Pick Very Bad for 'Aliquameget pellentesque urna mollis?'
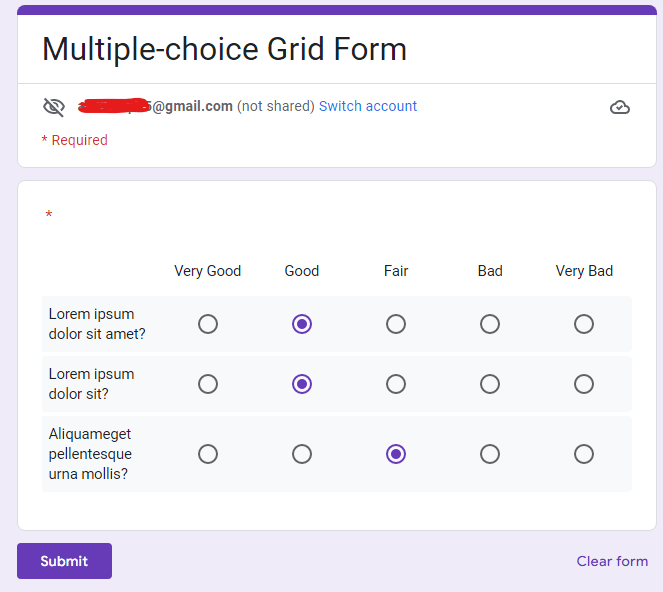663x592 pixels. (584, 454)
